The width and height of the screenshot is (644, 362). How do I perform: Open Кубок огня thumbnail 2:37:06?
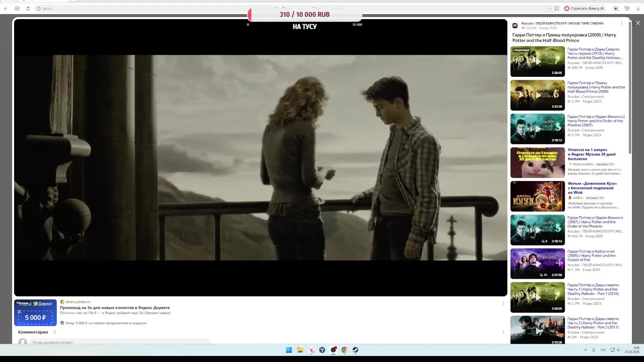[537, 263]
